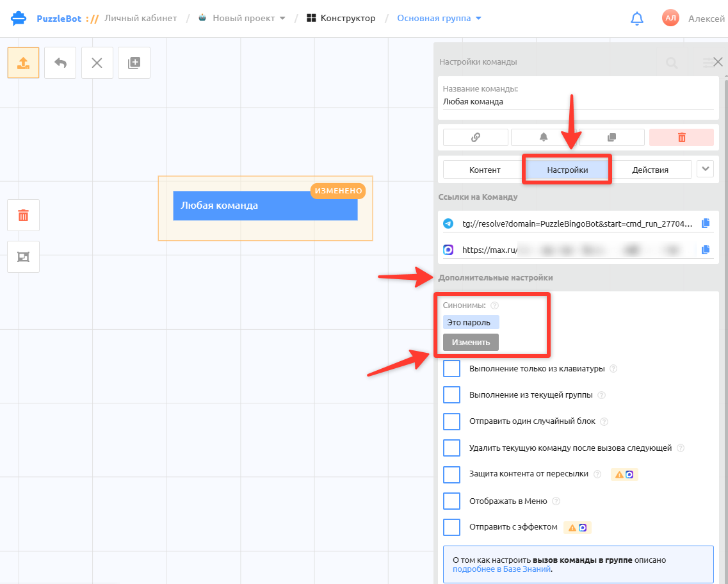The image size is (728, 584).
Task: Click the undo arrow toolbar icon
Action: point(60,63)
